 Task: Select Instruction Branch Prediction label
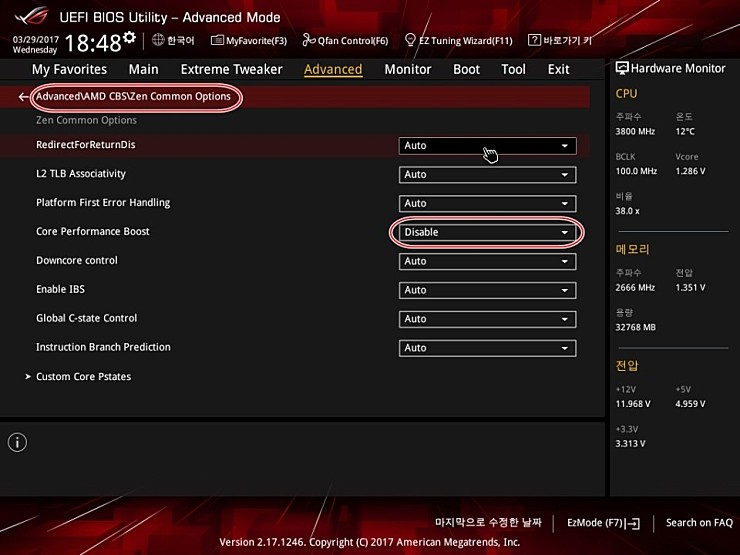pos(103,347)
